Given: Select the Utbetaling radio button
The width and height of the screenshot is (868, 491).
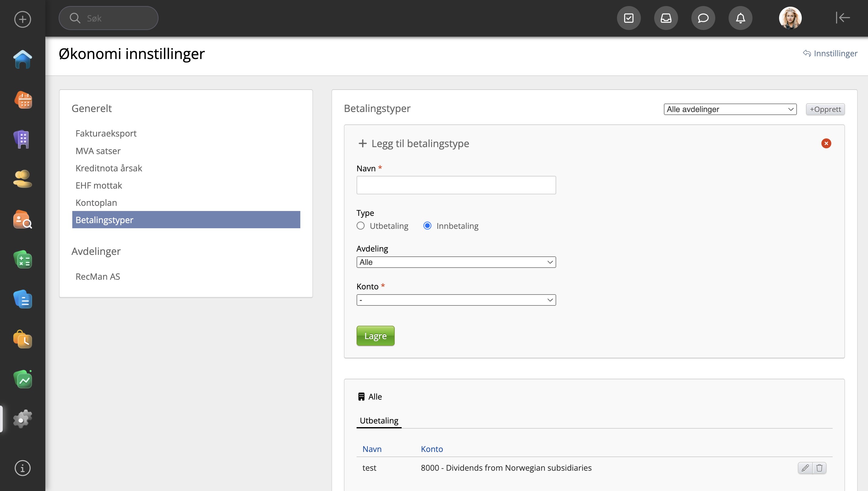Looking at the screenshot, I should (361, 226).
